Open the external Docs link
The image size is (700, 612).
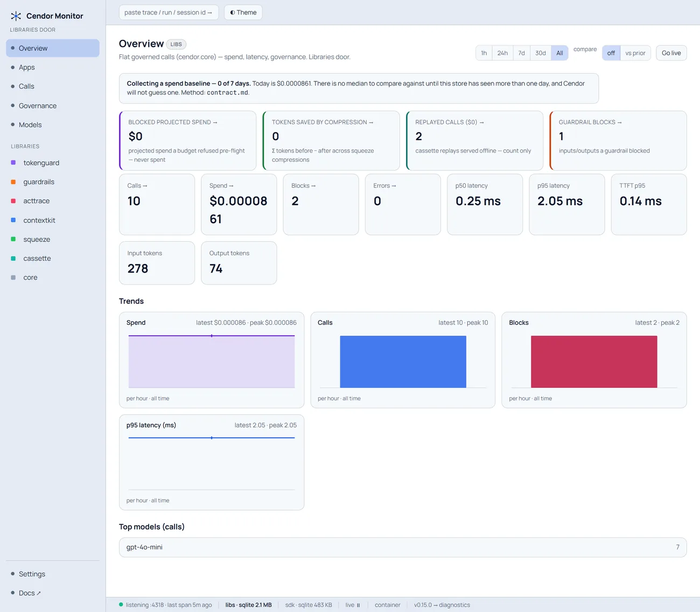(x=53, y=593)
